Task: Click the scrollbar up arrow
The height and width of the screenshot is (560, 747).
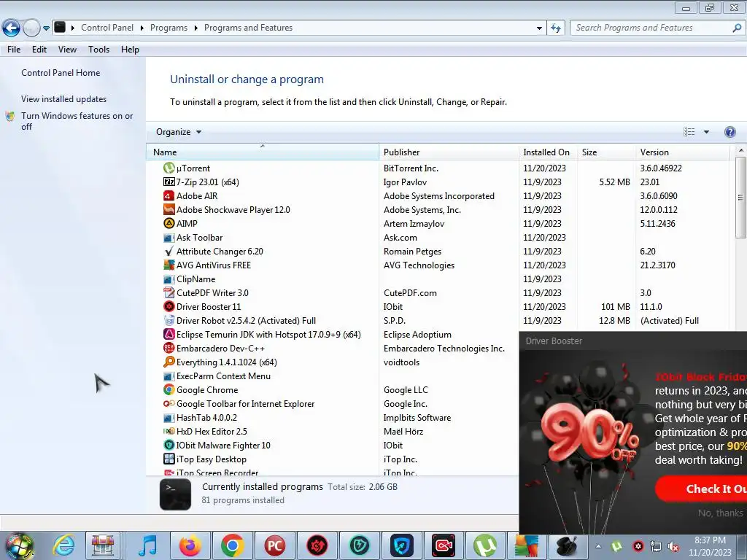Action: (740, 150)
